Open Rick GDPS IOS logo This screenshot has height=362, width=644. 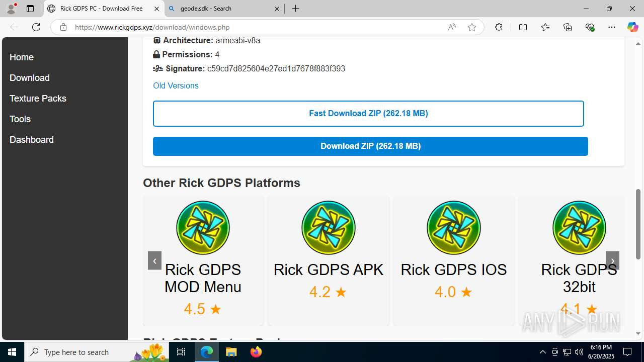pos(454,228)
